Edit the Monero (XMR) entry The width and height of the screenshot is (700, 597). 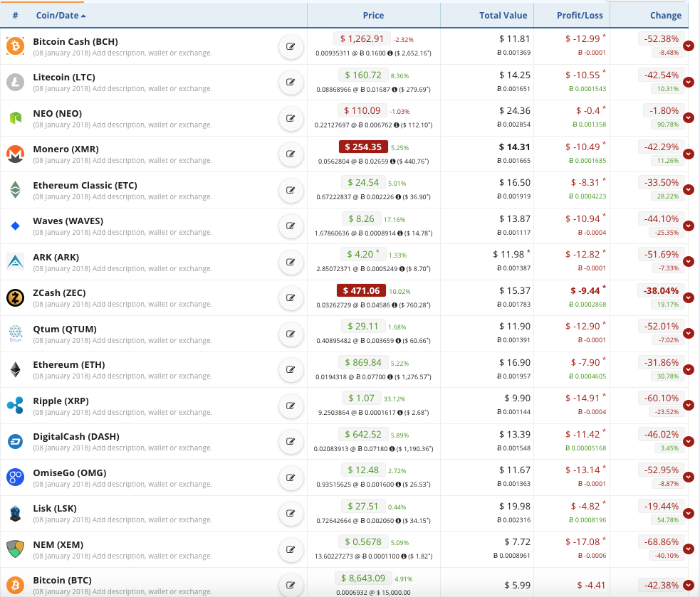coord(291,154)
